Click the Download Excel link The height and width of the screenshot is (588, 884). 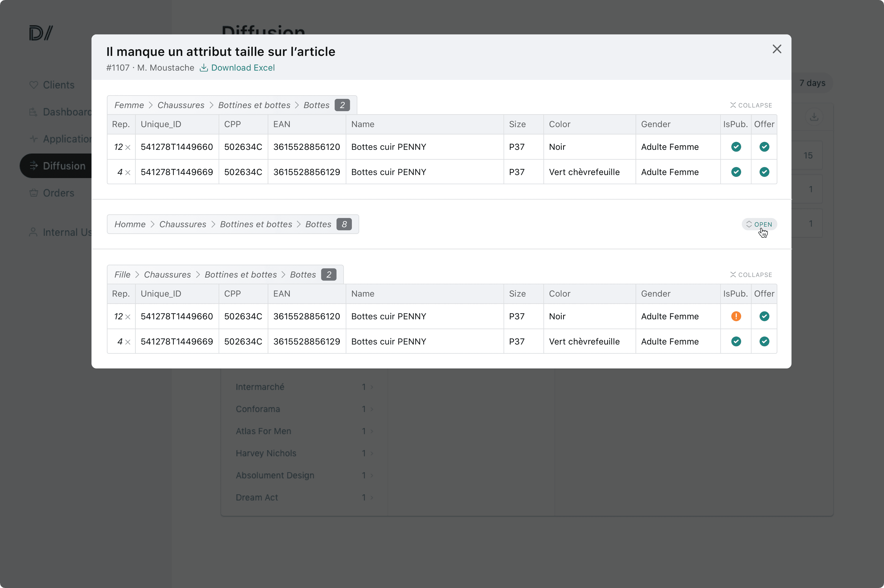[237, 68]
